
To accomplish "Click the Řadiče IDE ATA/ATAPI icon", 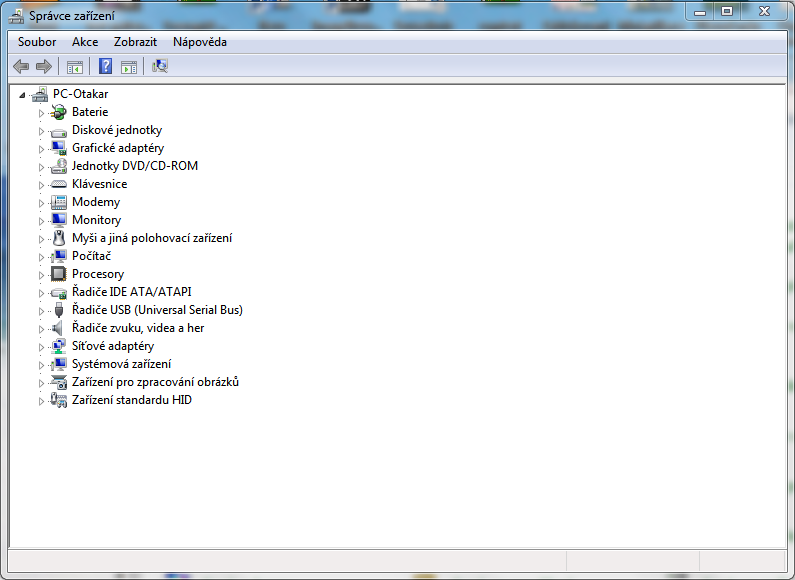I will click(59, 293).
